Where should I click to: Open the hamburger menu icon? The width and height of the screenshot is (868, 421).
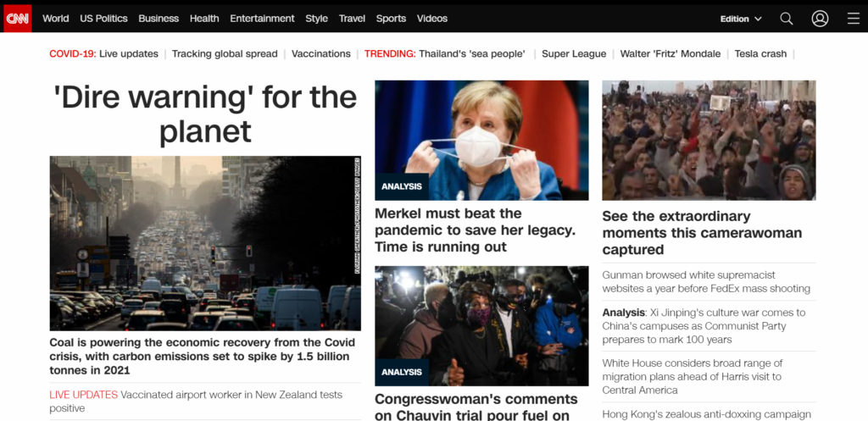(x=853, y=19)
